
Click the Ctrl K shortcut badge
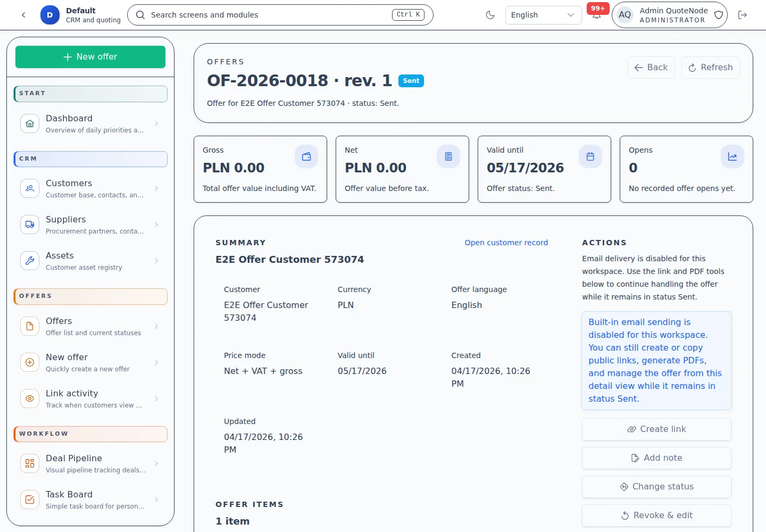(x=408, y=15)
